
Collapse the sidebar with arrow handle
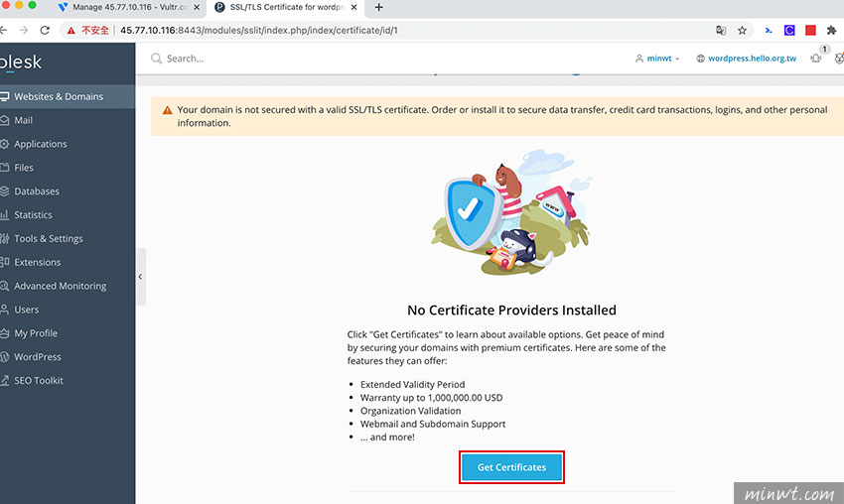pyautogui.click(x=140, y=277)
